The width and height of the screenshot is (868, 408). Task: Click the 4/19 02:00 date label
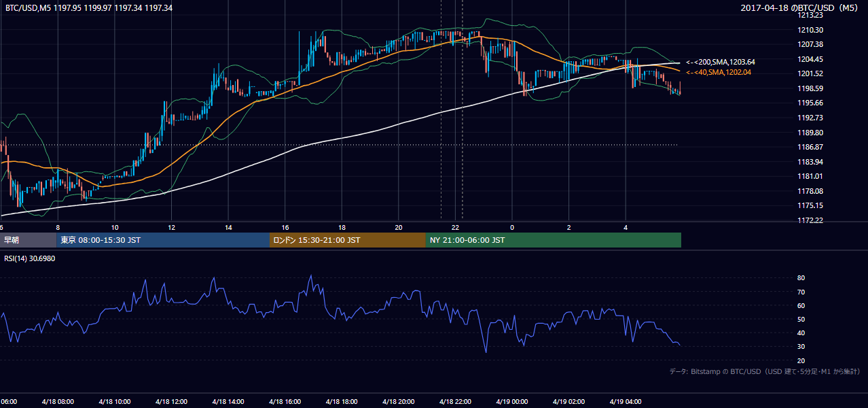tap(569, 402)
